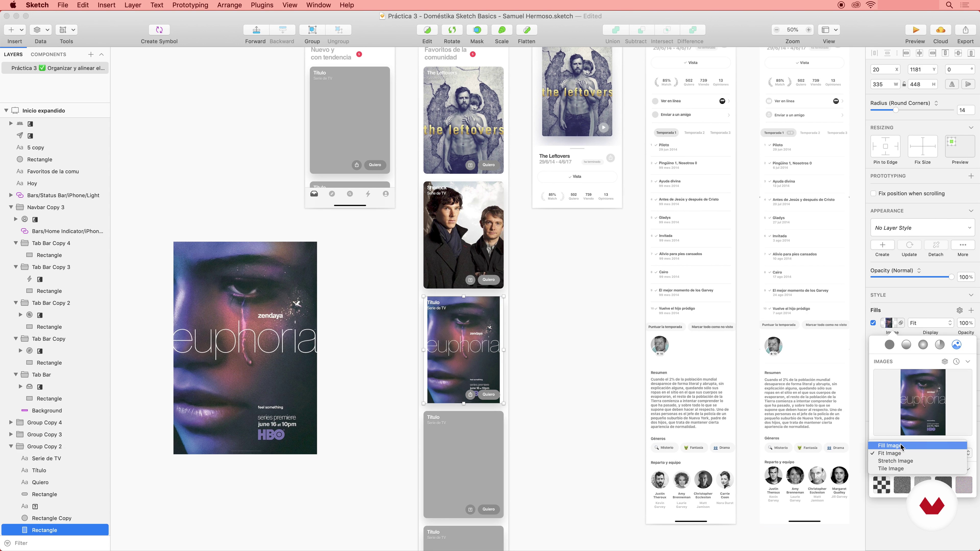
Task: Open Fills settings gear icon
Action: coord(960,310)
